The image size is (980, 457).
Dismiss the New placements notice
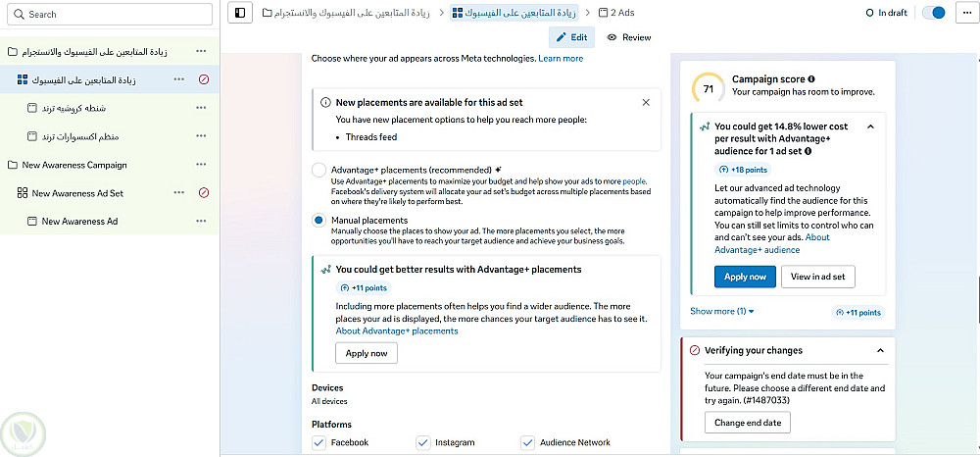click(x=646, y=103)
